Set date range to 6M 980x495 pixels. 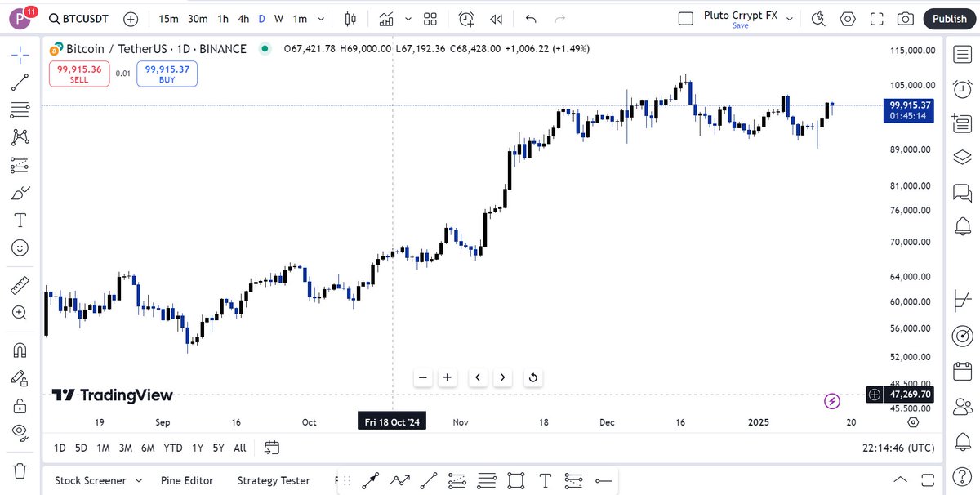pos(148,448)
